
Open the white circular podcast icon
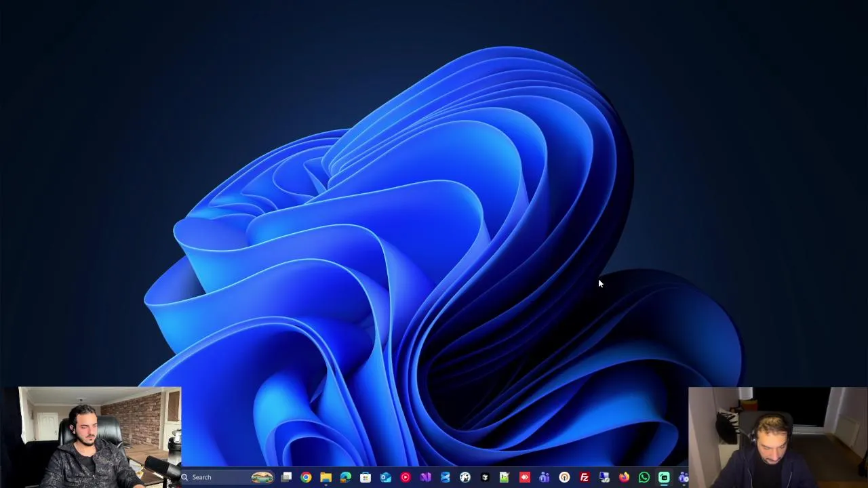(564, 477)
